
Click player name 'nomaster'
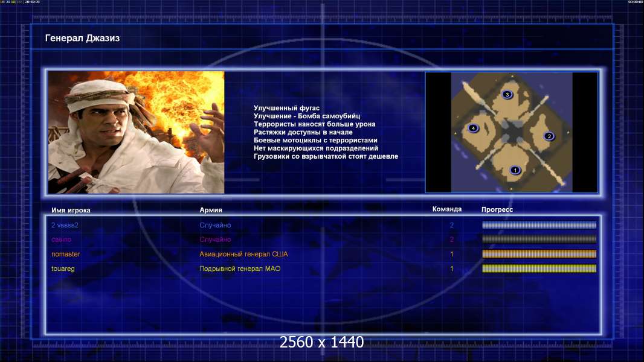click(x=66, y=254)
